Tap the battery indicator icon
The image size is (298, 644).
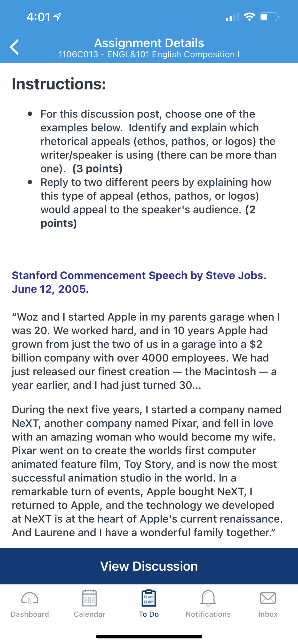(269, 17)
